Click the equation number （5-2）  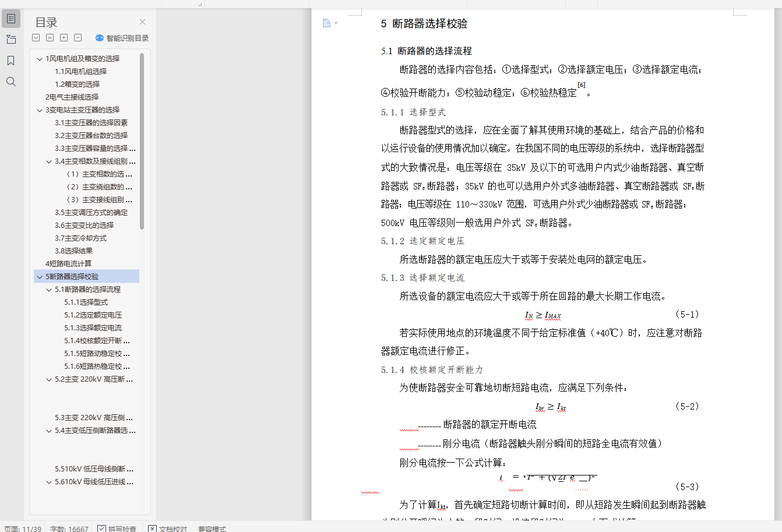pos(687,406)
